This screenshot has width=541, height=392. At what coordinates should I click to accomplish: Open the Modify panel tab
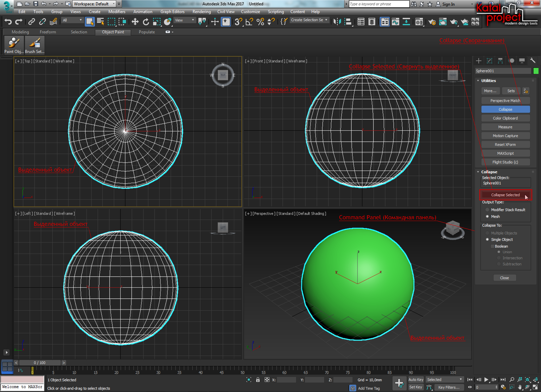tap(489, 60)
